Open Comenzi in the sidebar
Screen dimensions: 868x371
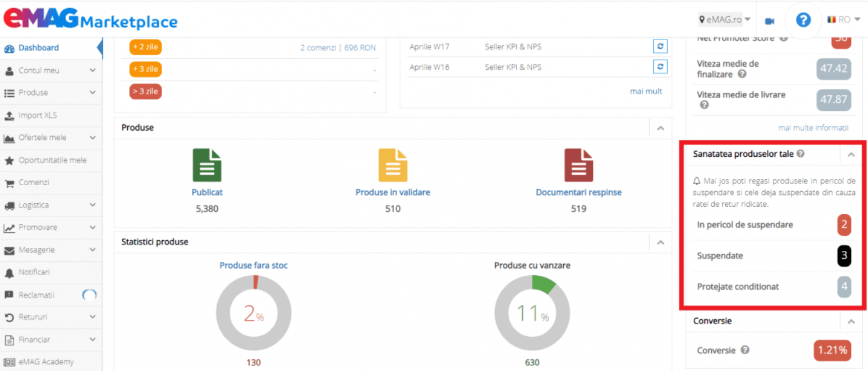(x=51, y=182)
